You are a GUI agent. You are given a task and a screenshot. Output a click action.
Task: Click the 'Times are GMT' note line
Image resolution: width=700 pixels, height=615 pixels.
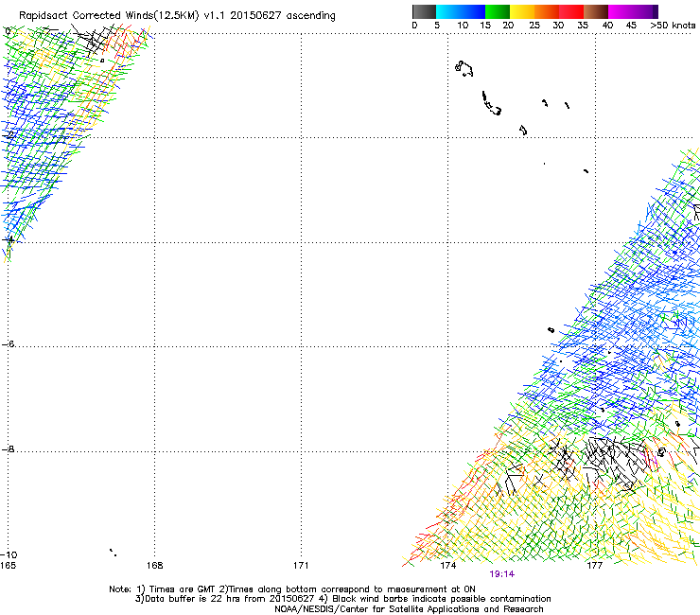292,589
